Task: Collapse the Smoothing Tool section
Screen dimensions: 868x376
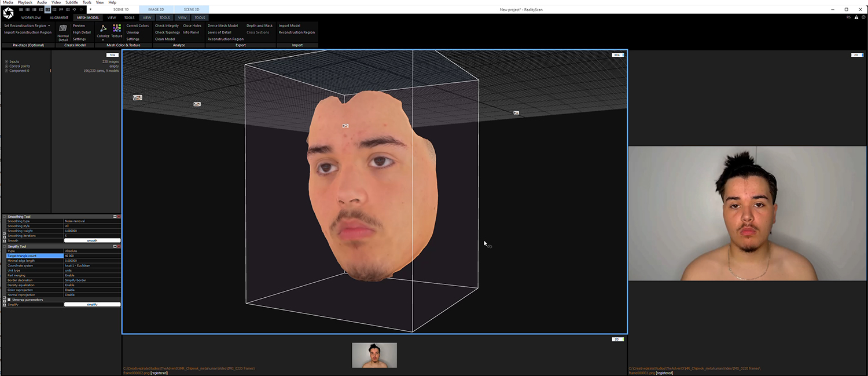Action: coord(5,217)
